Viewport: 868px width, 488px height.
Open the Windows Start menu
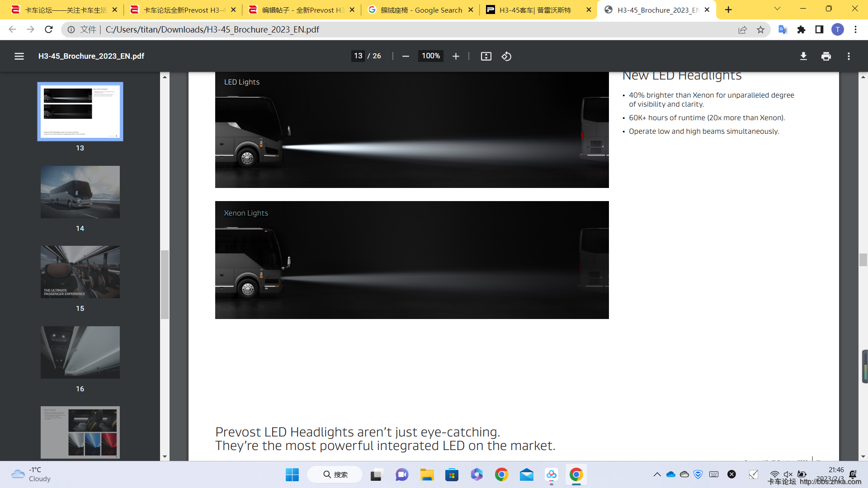point(292,474)
